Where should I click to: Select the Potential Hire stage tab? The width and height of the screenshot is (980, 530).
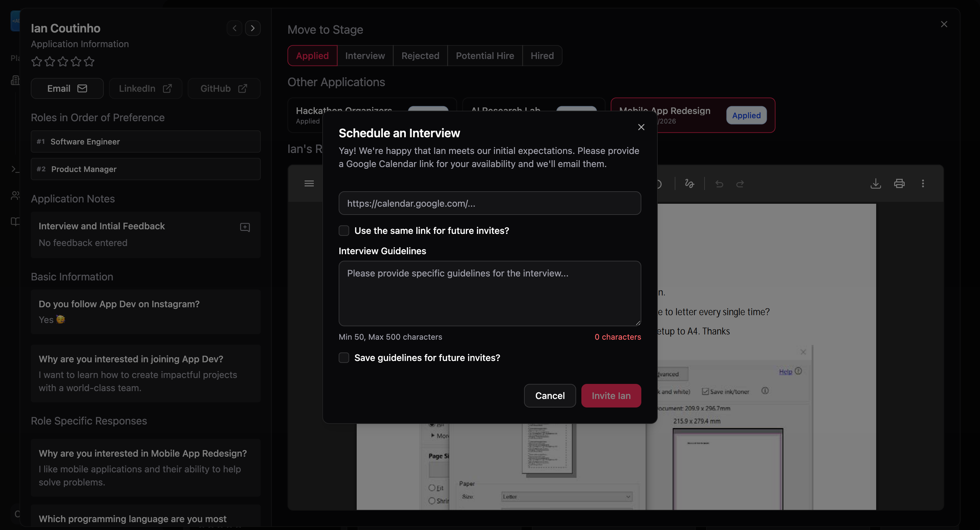(485, 56)
